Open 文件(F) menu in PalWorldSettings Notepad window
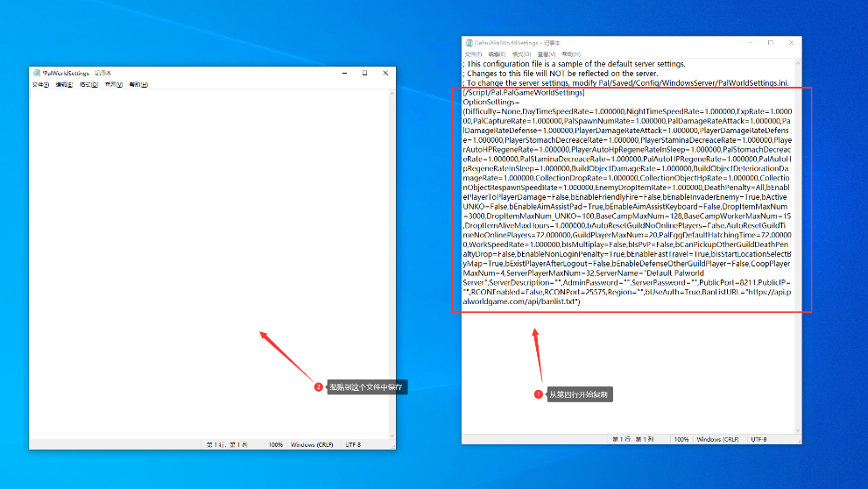The height and width of the screenshot is (489, 868). pos(40,85)
